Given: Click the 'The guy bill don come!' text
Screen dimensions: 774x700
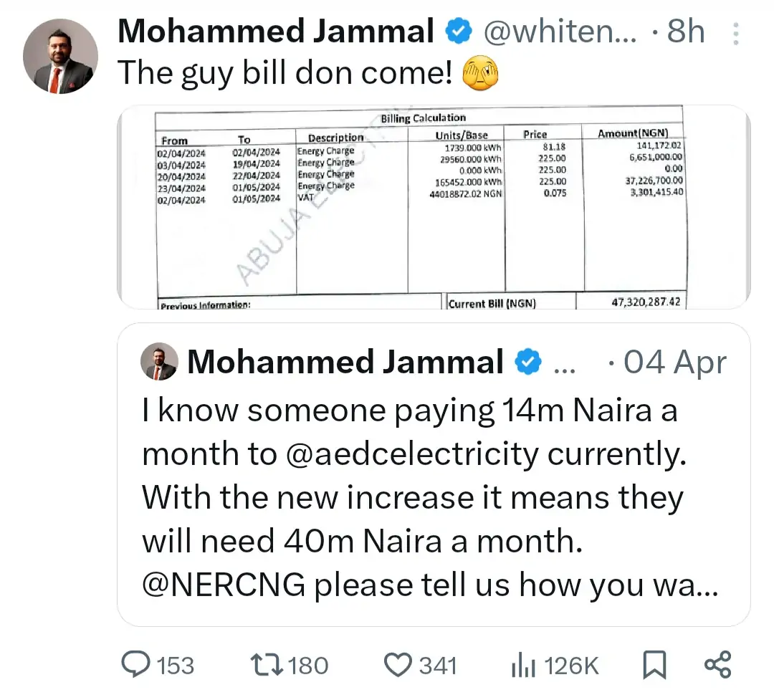Looking at the screenshot, I should tap(284, 72).
